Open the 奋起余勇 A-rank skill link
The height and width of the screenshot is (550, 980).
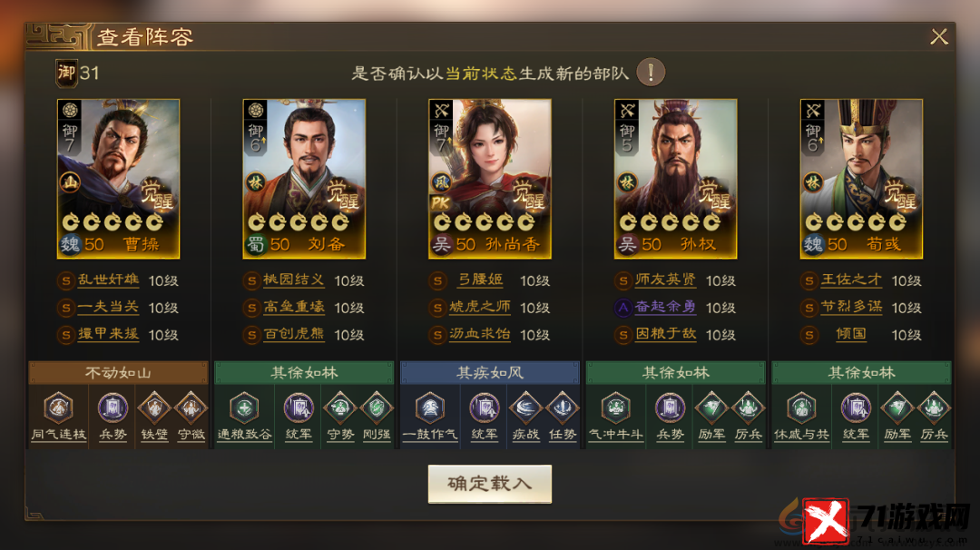coord(665,307)
